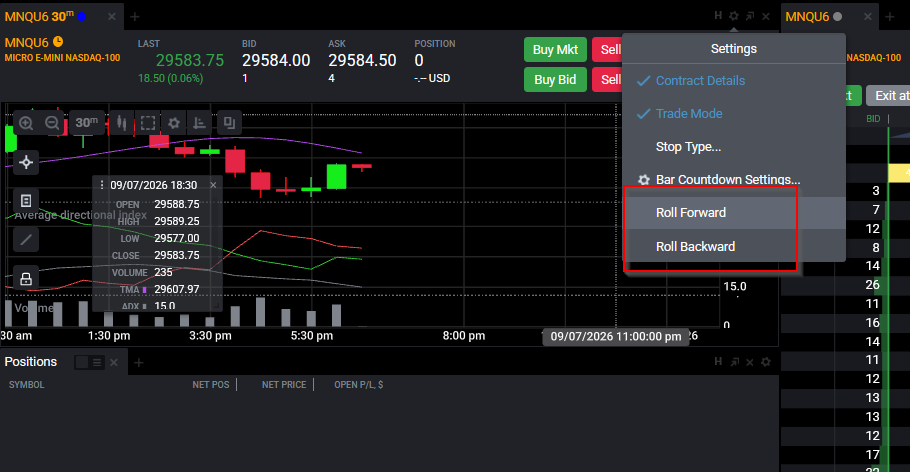Viewport: 910px width, 472px height.
Task: Open Bar Countdown Settings...
Action: pos(734,179)
